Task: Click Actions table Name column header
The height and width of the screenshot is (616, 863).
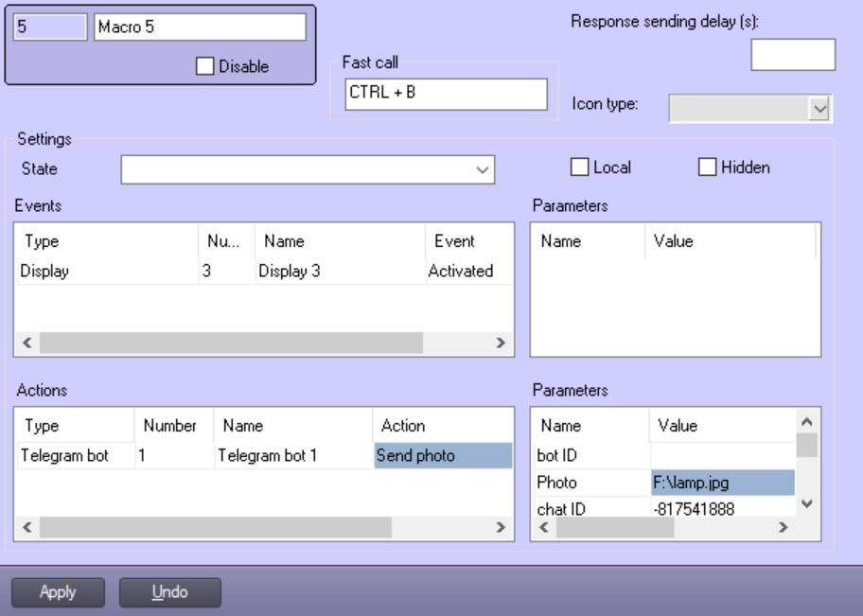Action: coord(294,426)
